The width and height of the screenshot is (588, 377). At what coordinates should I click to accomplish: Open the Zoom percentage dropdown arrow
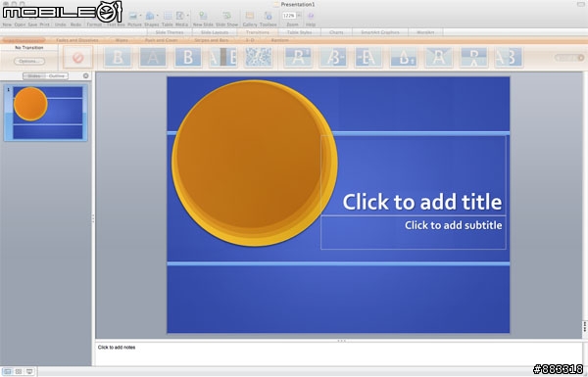click(299, 16)
